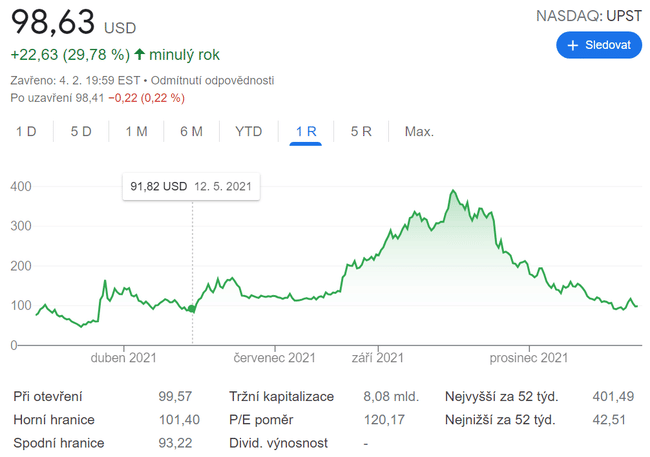The width and height of the screenshot is (650, 457).
Task: Click the 91,82 USD chart tooltip
Action: (191, 186)
